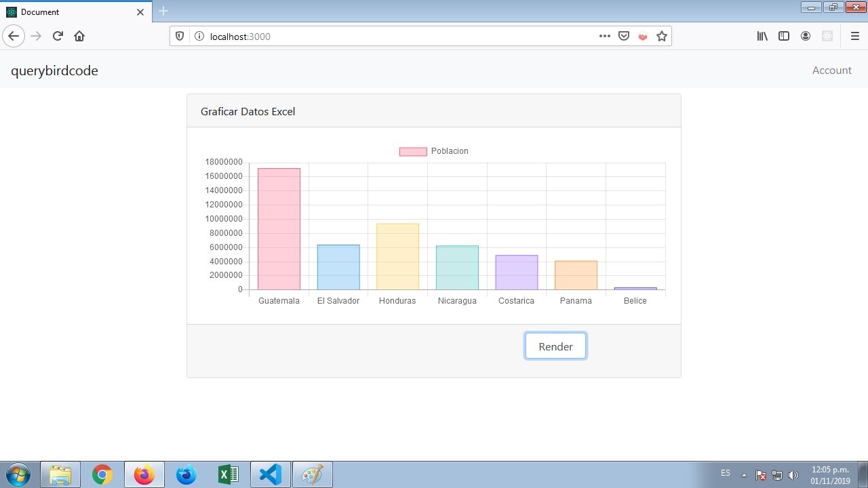
Task: Show hidden tray icons arrow
Action: [744, 475]
